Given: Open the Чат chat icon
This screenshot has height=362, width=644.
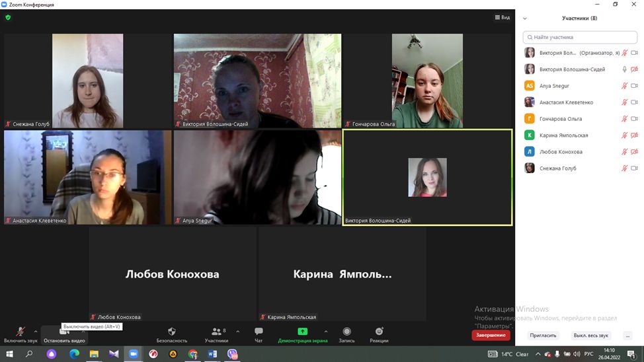Looking at the screenshot, I should tap(259, 332).
